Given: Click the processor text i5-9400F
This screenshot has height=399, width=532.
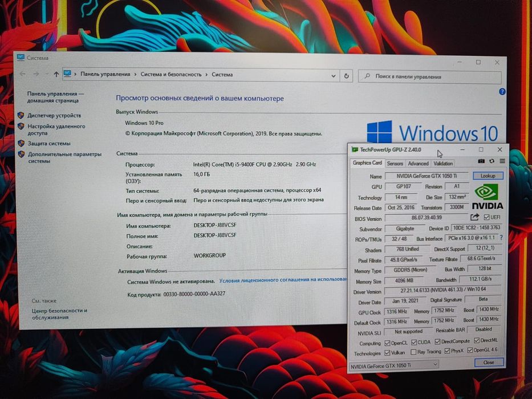Looking at the screenshot, I should pyautogui.click(x=254, y=164).
